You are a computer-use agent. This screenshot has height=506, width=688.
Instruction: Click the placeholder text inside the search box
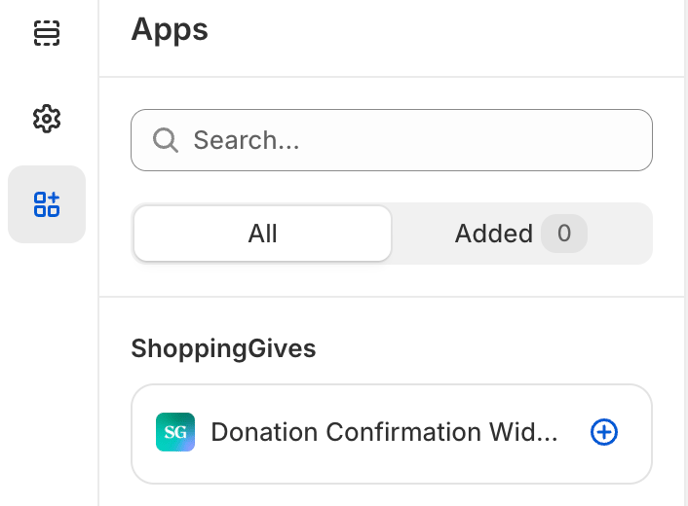point(246,140)
